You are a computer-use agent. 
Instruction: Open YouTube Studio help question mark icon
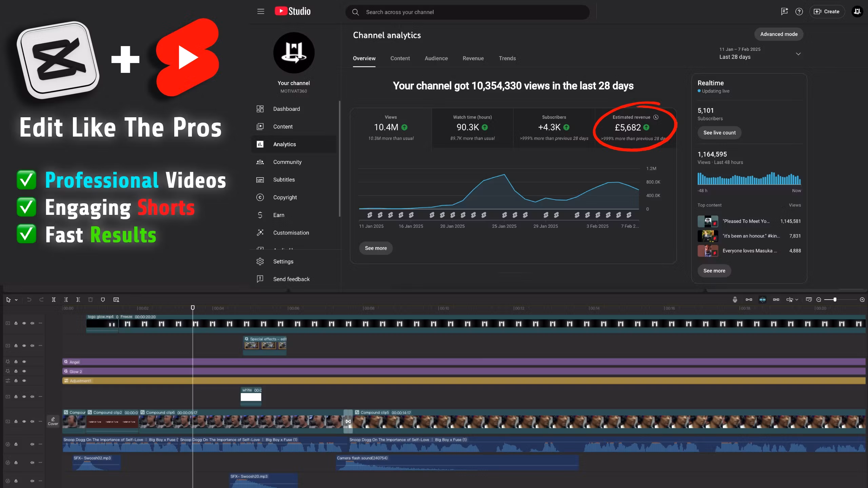(x=799, y=12)
